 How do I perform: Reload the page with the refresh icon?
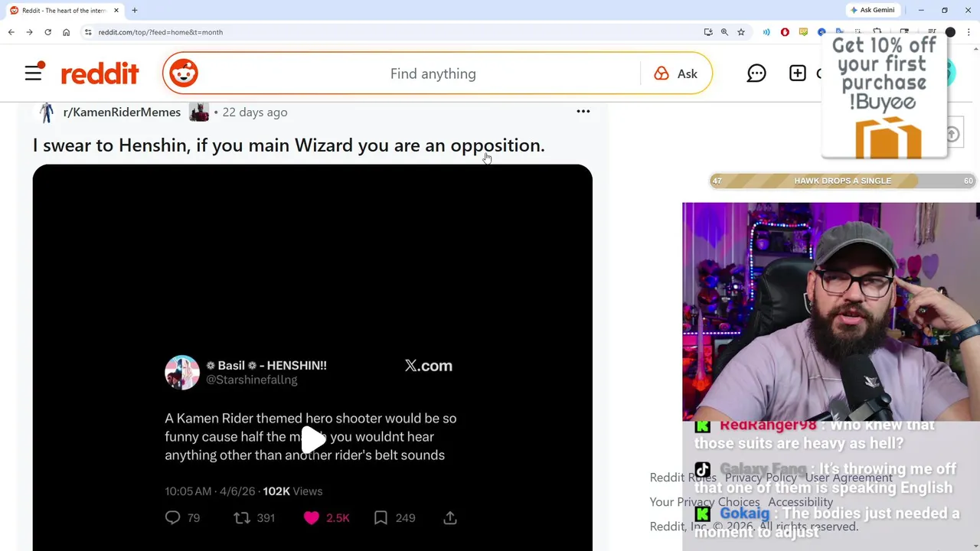pyautogui.click(x=47, y=32)
